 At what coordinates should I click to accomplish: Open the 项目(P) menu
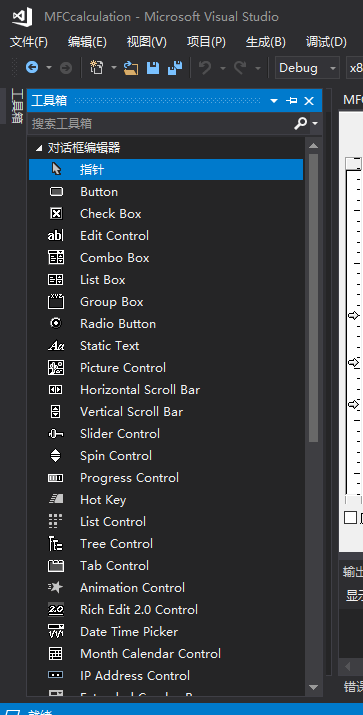click(x=206, y=42)
